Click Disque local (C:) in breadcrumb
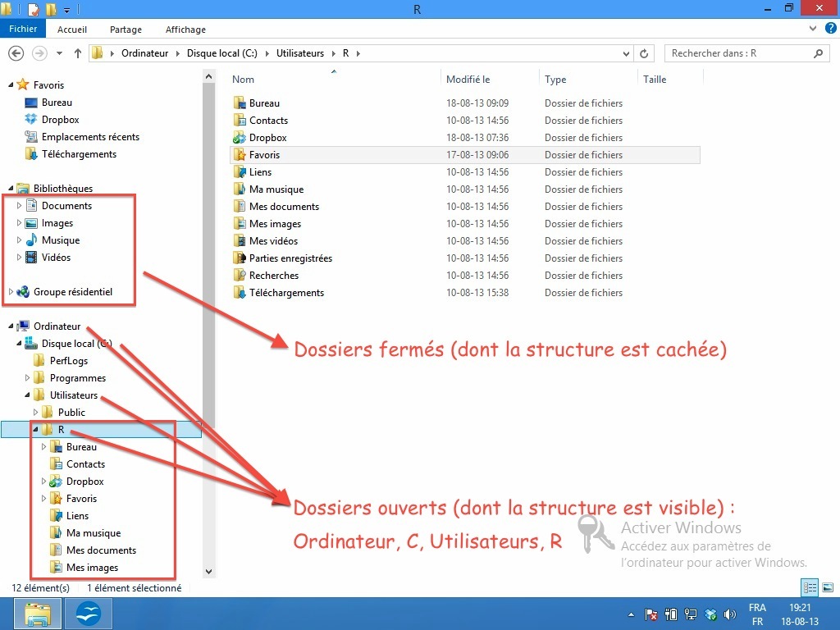 [x=221, y=53]
